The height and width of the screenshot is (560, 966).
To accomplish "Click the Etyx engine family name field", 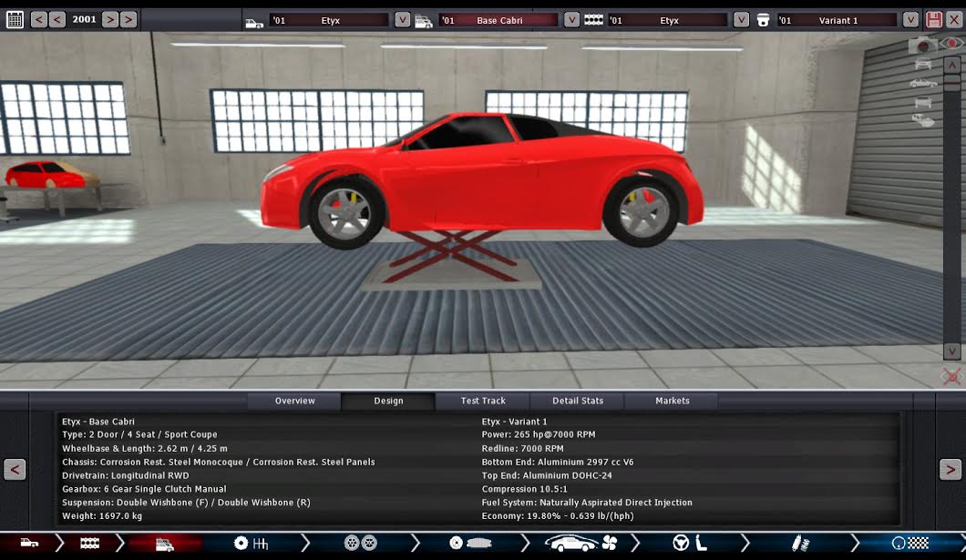I will pyautogui.click(x=668, y=20).
